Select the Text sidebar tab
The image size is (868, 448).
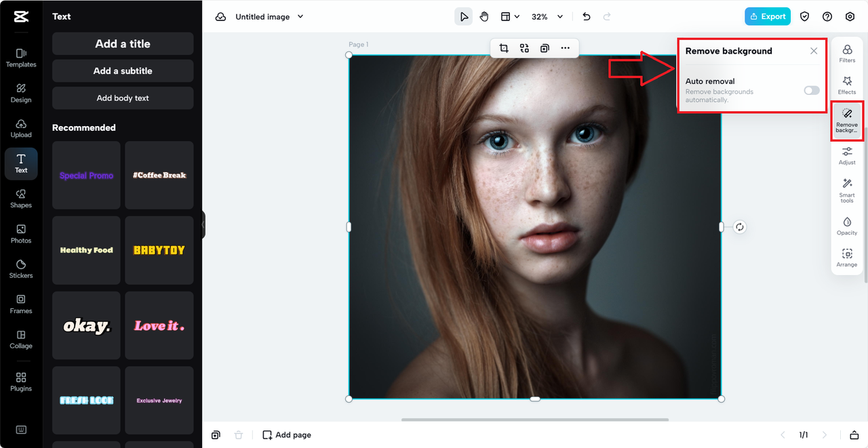pyautogui.click(x=21, y=163)
